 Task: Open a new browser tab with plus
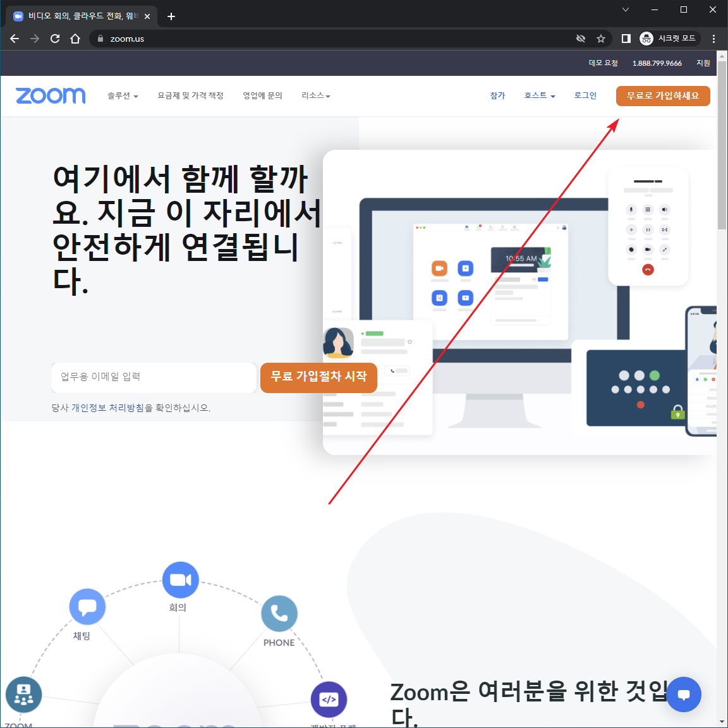pyautogui.click(x=171, y=16)
